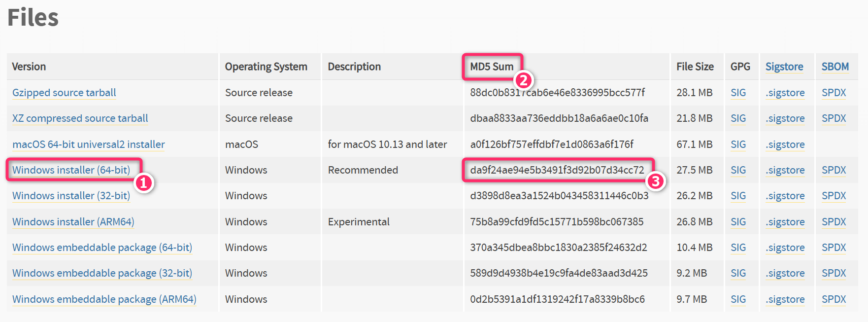Click Windows embeddable package (32-bit) link
The height and width of the screenshot is (322, 868).
(x=102, y=273)
